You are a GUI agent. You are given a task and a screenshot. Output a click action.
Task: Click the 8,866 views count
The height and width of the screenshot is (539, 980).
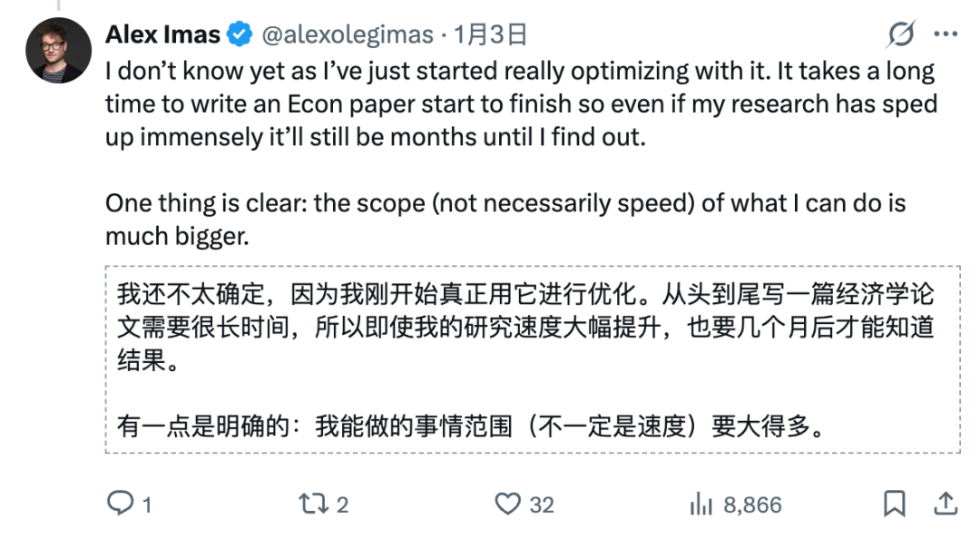click(x=752, y=505)
